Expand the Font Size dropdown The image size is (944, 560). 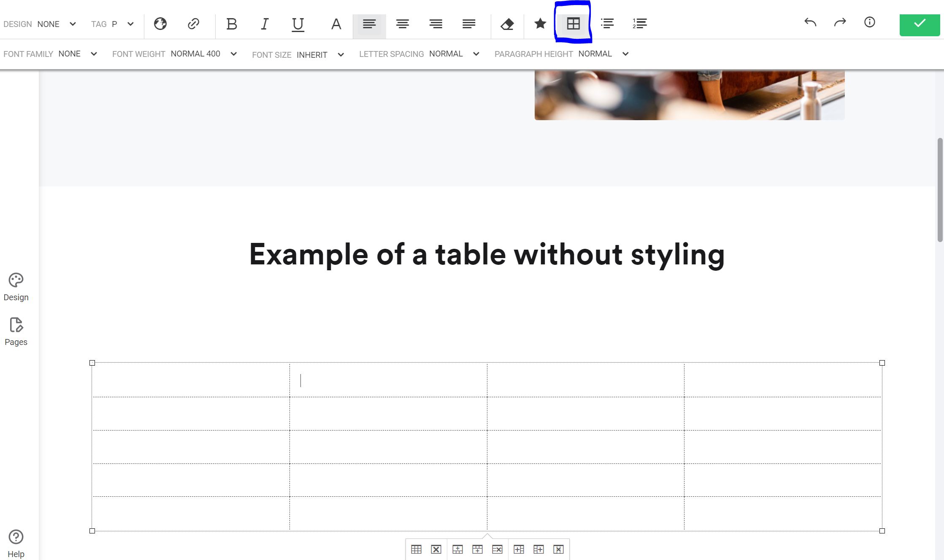click(298, 55)
